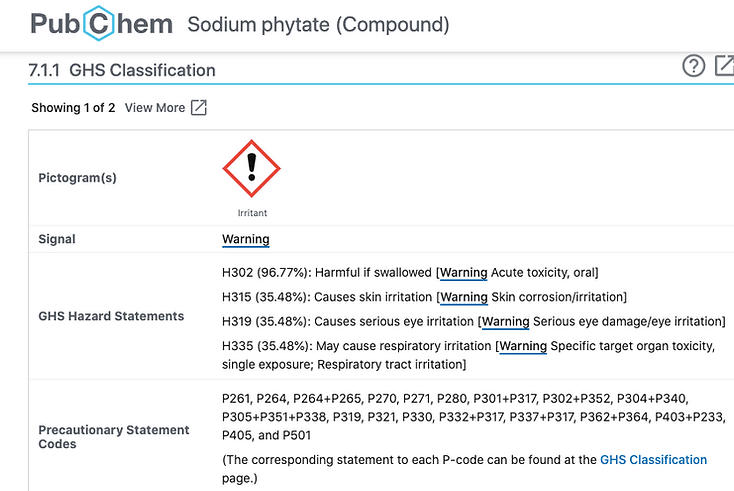Click the Signal row label
Image resolution: width=734 pixels, height=491 pixels.
tap(57, 239)
